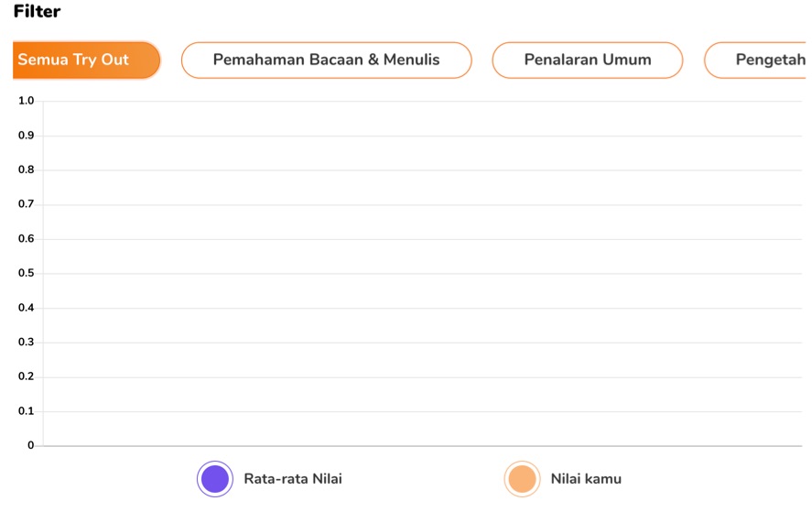Click the 0.5 y-axis label
Image resolution: width=812 pixels, height=512 pixels.
tap(26, 273)
